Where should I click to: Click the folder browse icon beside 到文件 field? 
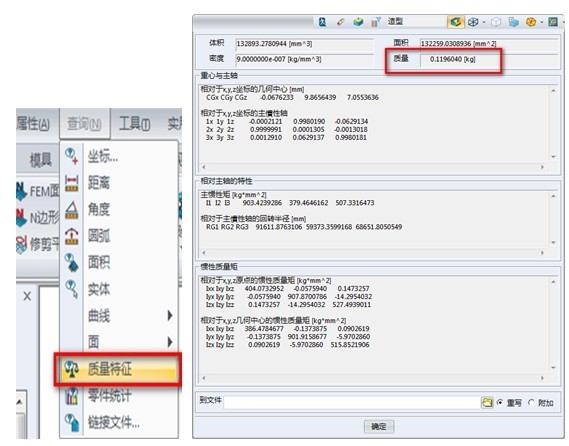(x=487, y=402)
